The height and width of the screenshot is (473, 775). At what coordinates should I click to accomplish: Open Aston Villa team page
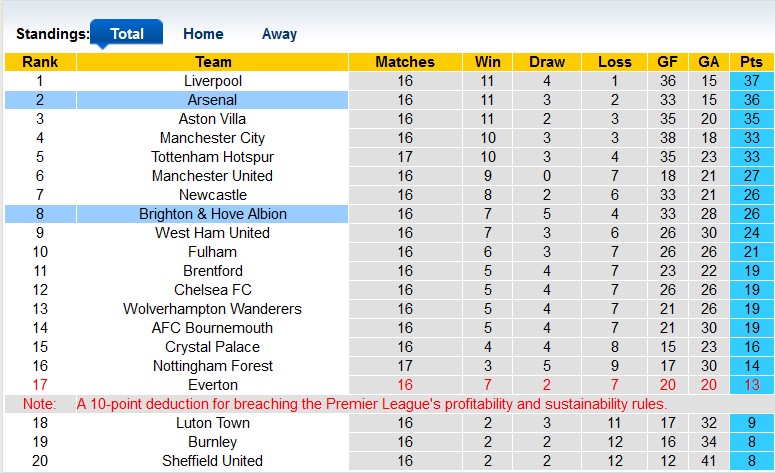213,119
